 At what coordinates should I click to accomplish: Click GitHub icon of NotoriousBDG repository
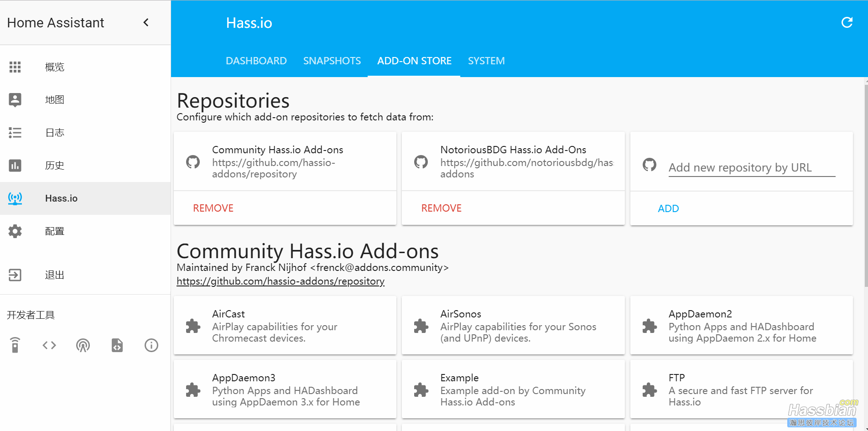(421, 161)
